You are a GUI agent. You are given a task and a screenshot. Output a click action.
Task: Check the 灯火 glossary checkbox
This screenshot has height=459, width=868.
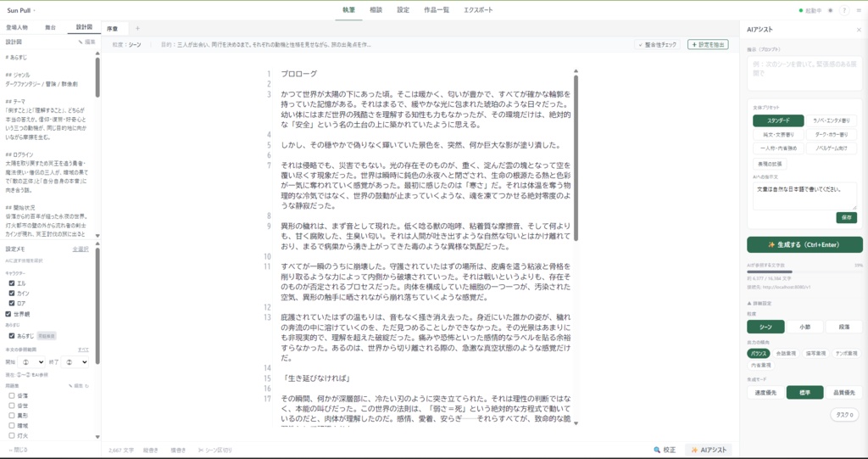(x=12, y=436)
